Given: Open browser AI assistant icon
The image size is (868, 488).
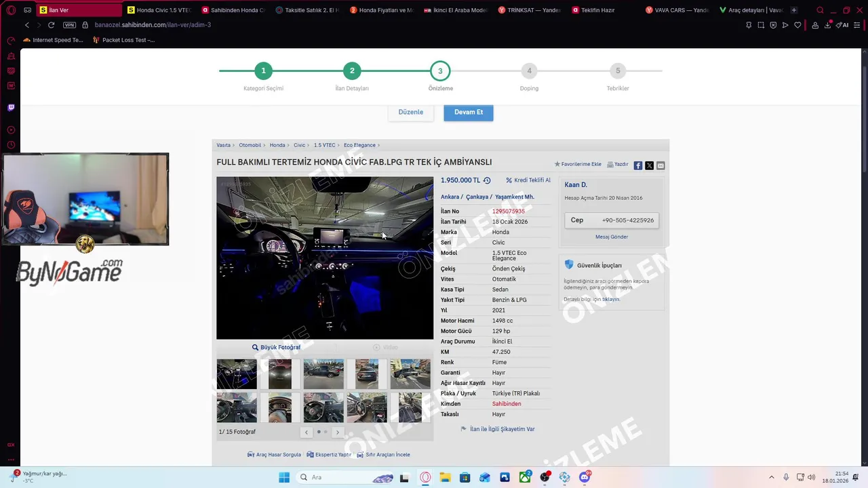Looking at the screenshot, I should coord(843,25).
